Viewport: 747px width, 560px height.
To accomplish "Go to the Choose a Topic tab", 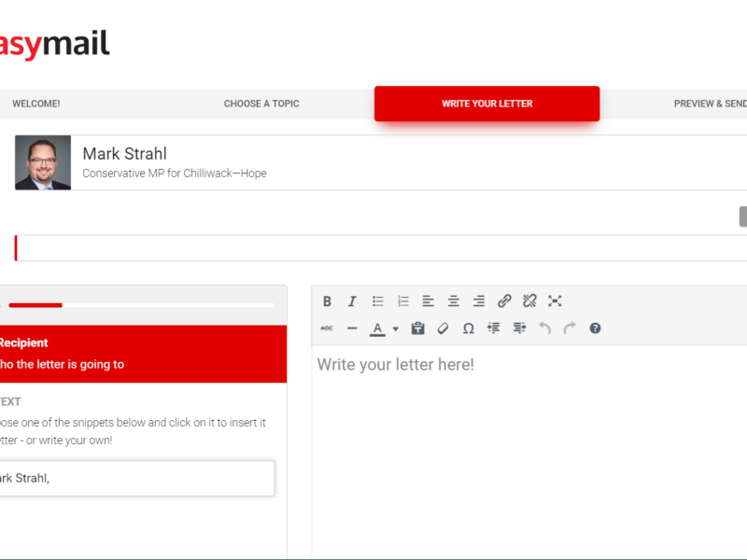I will [x=261, y=104].
